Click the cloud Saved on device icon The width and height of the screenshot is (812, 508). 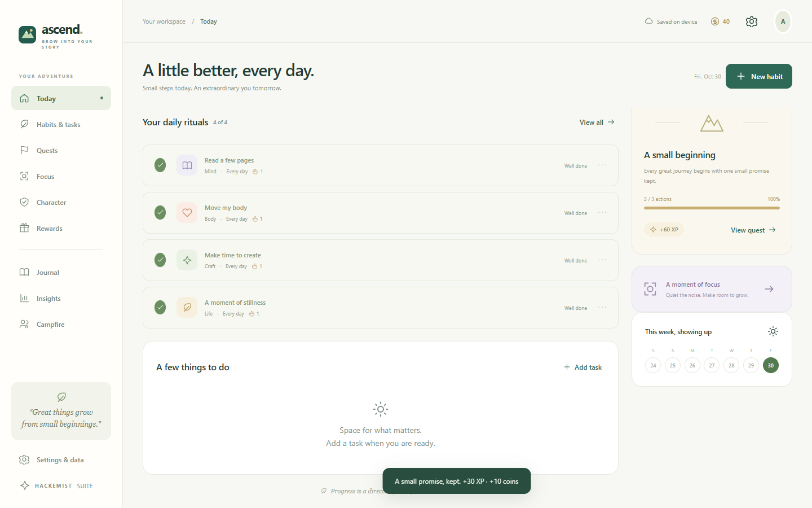[x=649, y=21]
